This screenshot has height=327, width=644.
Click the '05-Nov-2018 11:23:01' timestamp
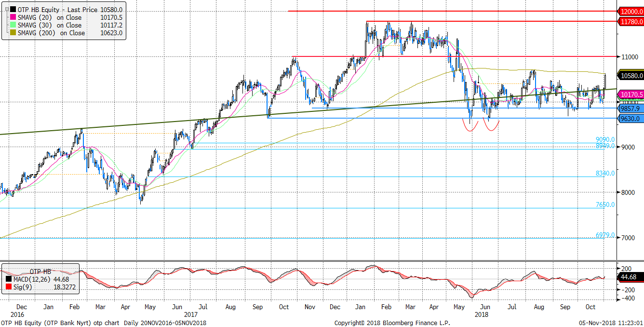coord(611,323)
